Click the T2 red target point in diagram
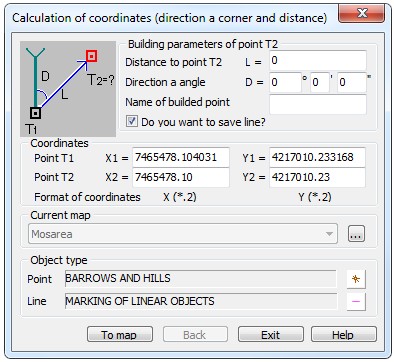 coord(92,56)
